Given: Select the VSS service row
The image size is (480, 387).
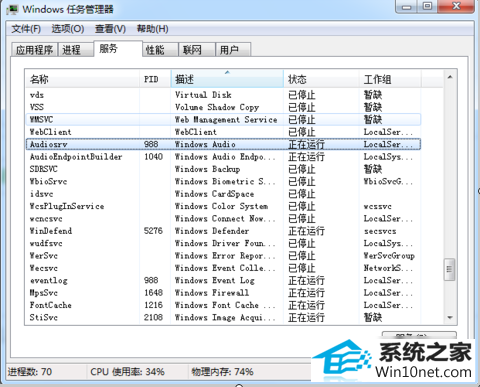Looking at the screenshot, I should pos(223,107).
